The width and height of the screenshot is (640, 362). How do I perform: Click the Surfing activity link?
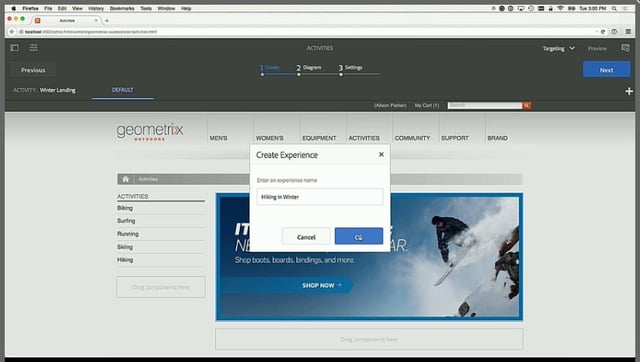(x=126, y=220)
